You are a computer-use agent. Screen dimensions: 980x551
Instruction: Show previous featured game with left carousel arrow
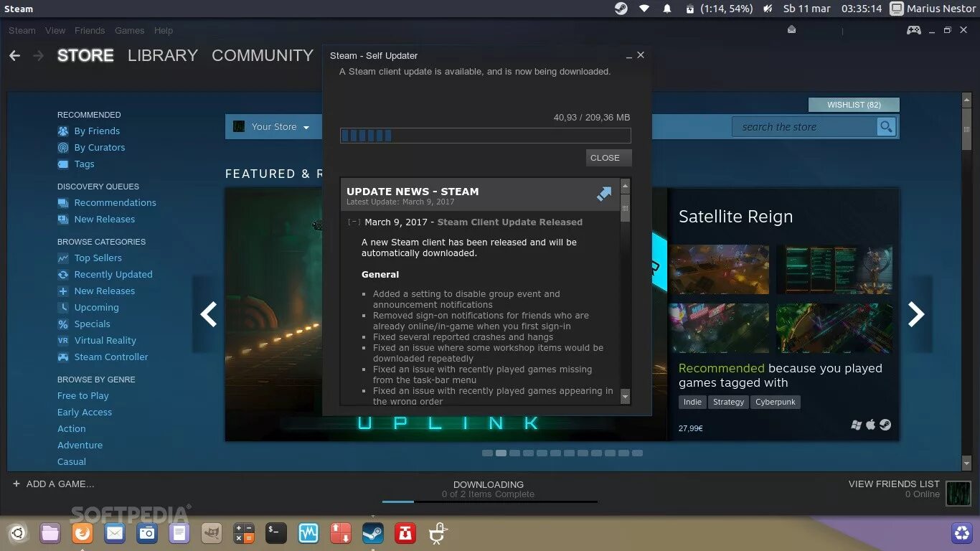(209, 314)
